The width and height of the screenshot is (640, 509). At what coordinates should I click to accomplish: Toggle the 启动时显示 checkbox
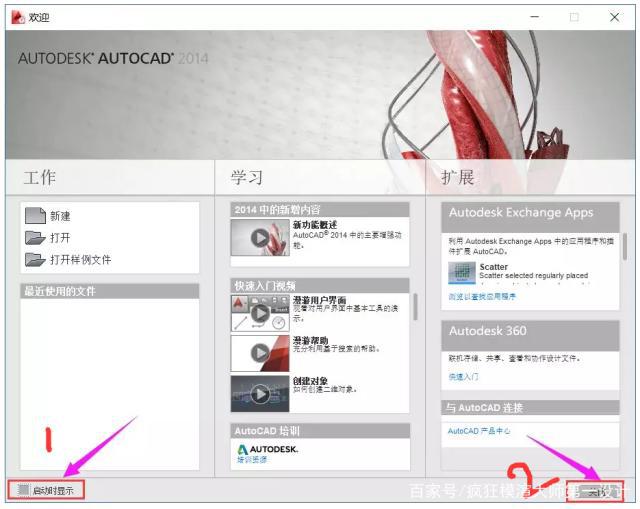(x=24, y=489)
